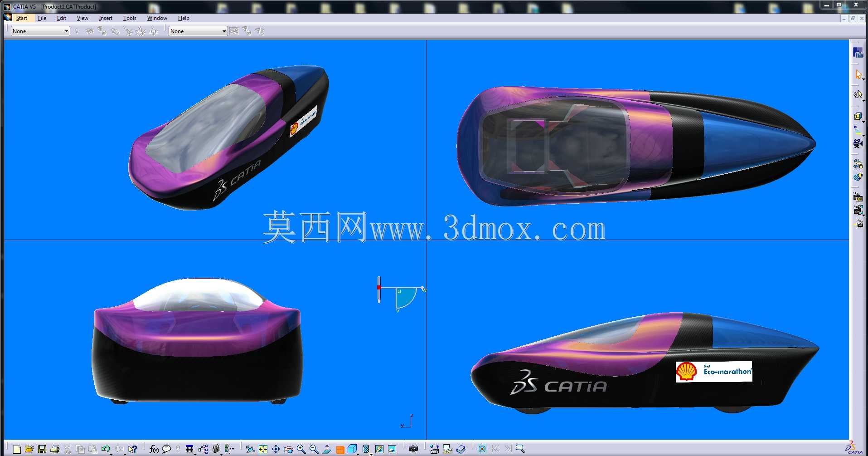This screenshot has width=868, height=456.
Task: Click the Fit All In icon
Action: coord(263,449)
